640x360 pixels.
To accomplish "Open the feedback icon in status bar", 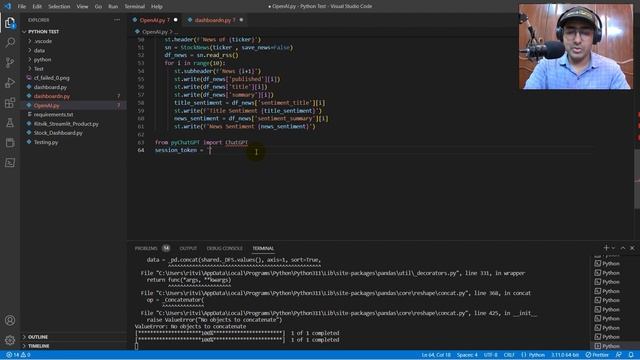I will tap(619, 355).
